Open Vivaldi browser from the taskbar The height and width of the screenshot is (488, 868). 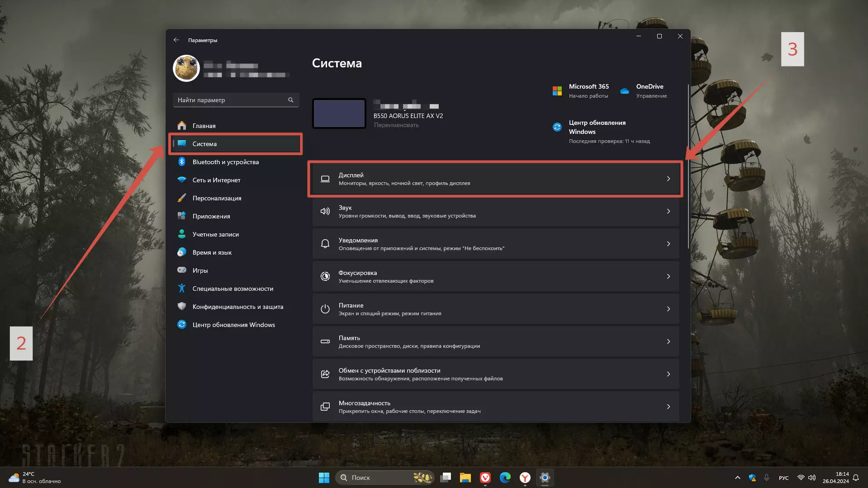(485, 478)
